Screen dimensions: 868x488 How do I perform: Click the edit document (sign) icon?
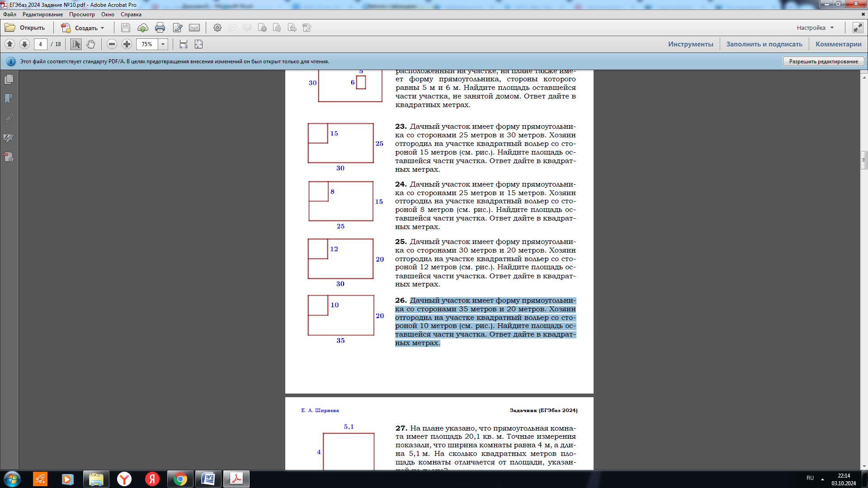pyautogui.click(x=178, y=28)
